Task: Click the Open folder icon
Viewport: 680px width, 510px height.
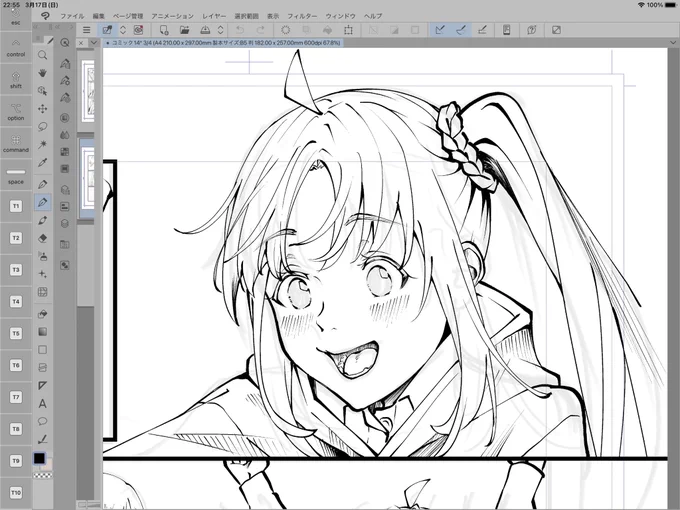Action: (x=184, y=30)
